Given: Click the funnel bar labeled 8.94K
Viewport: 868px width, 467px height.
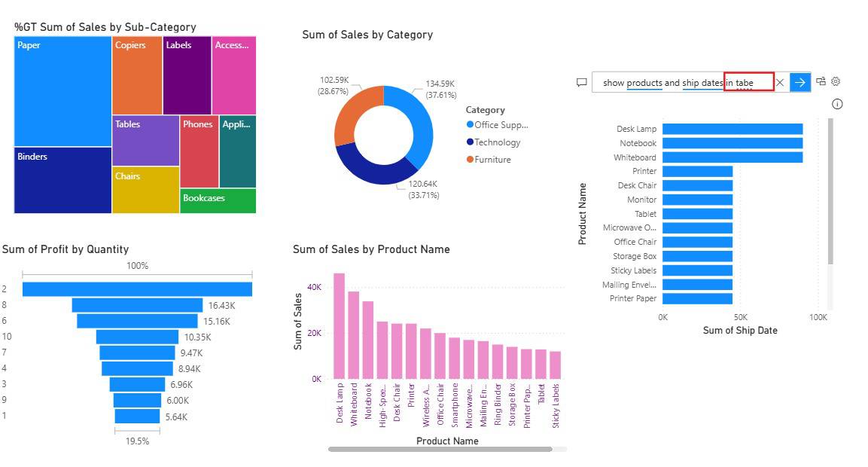Looking at the screenshot, I should [137, 368].
